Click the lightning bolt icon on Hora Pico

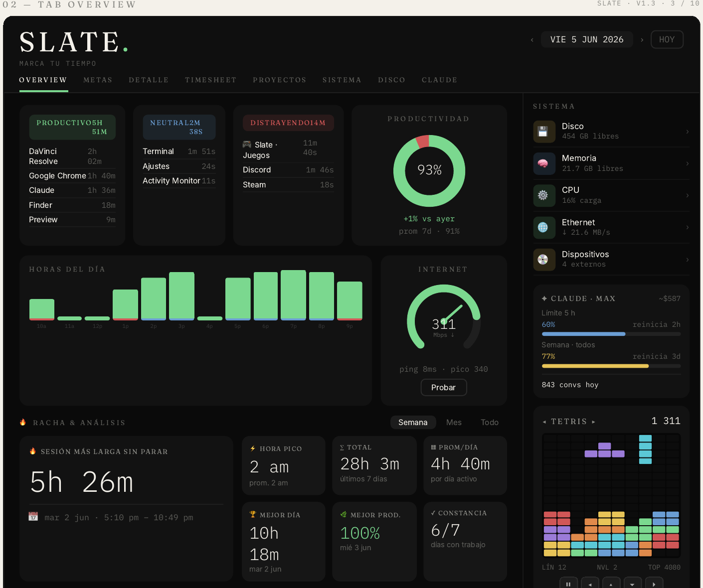(x=253, y=448)
